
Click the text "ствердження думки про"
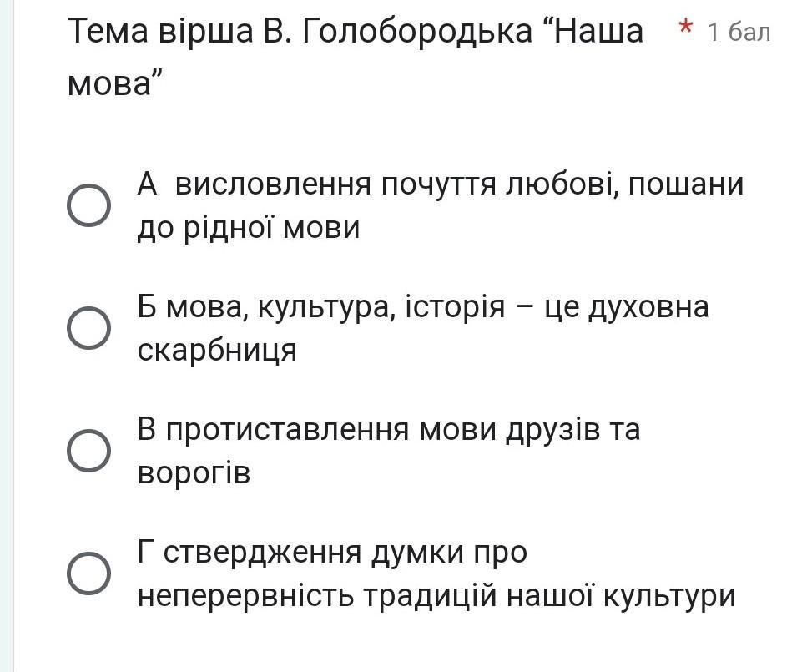click(345, 552)
